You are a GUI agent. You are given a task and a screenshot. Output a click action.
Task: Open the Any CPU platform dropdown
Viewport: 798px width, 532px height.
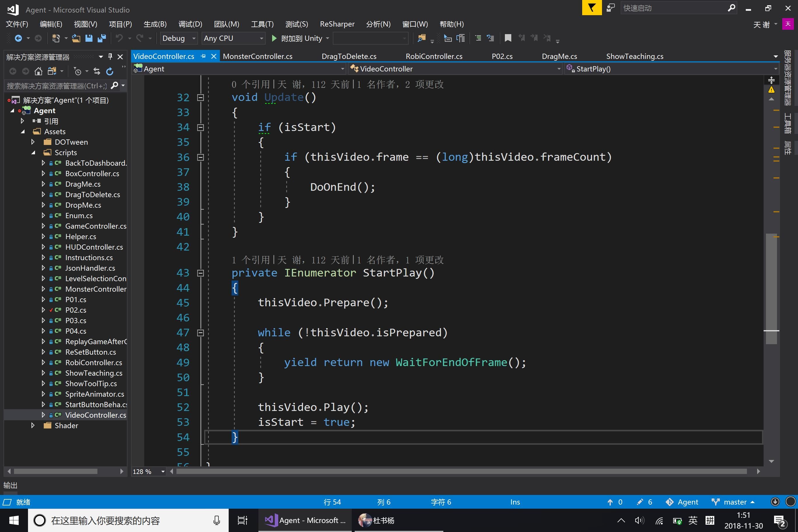click(233, 38)
